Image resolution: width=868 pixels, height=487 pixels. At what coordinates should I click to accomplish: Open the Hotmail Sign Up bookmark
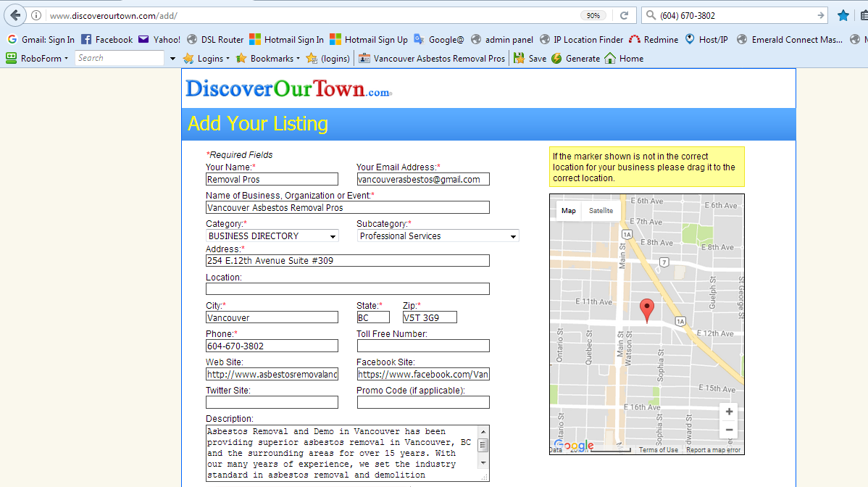pyautogui.click(x=369, y=40)
